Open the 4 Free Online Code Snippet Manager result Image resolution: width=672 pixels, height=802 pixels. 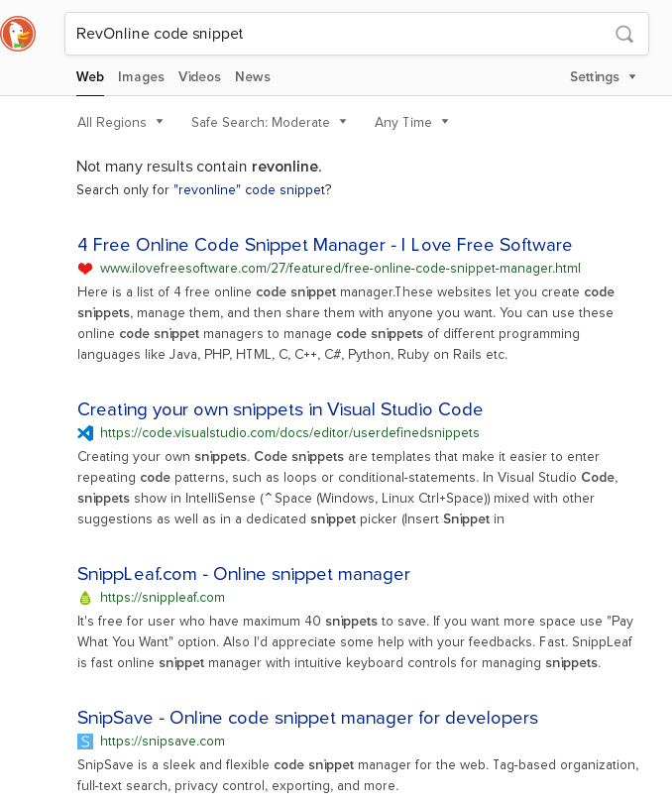coord(324,245)
